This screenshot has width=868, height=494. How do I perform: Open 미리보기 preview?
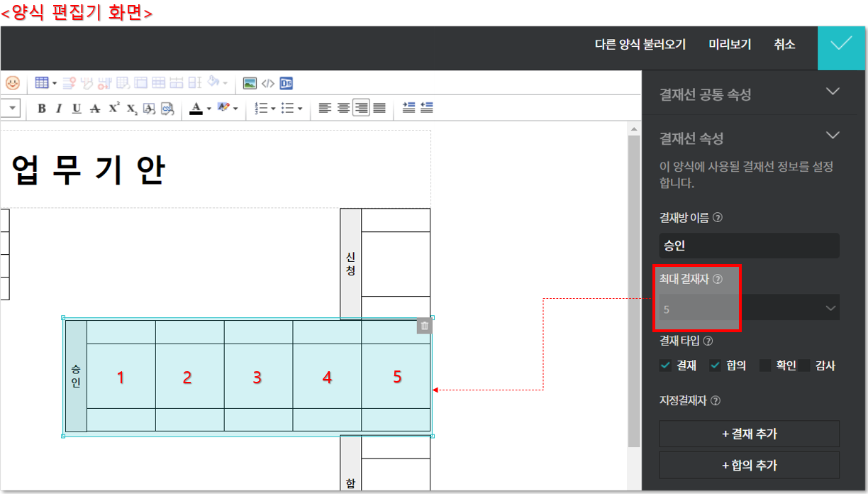pos(730,44)
